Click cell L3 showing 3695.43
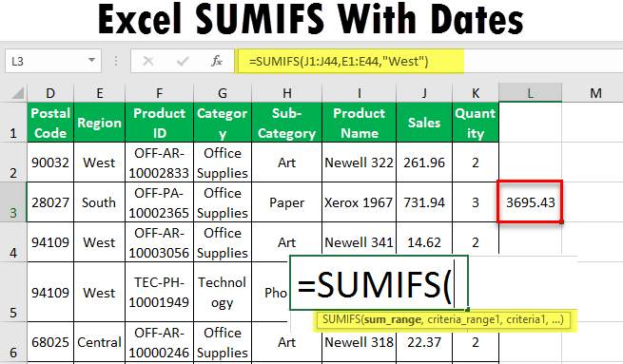 530,202
